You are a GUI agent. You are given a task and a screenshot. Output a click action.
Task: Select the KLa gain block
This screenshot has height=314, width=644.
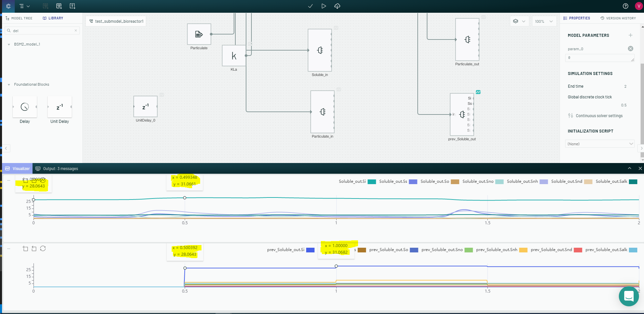[234, 56]
